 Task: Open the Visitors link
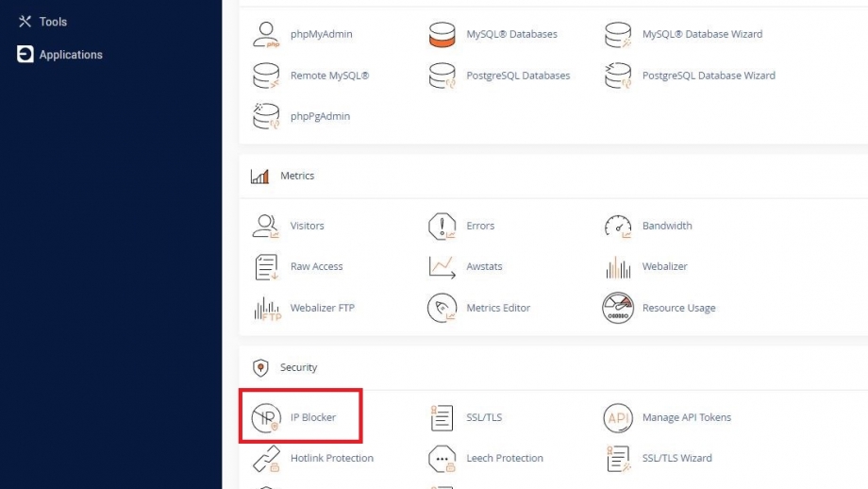[x=308, y=226]
